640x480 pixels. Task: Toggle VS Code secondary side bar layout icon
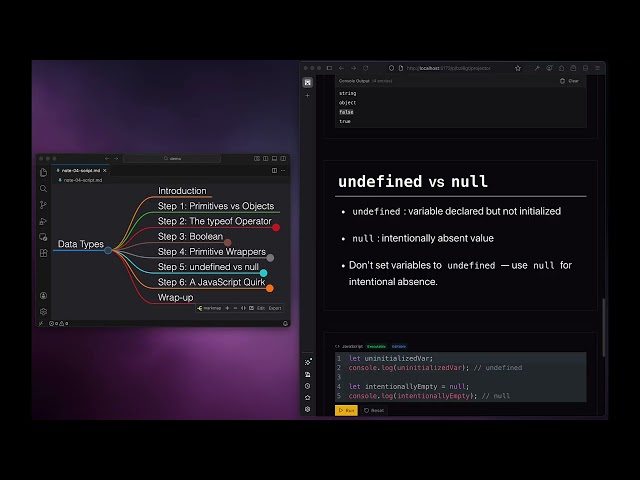click(283, 158)
